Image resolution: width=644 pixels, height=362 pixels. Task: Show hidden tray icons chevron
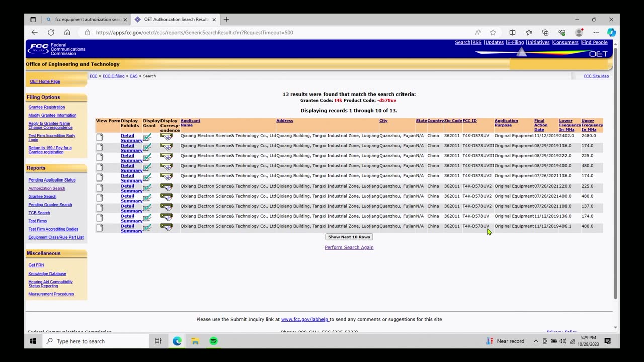536,341
